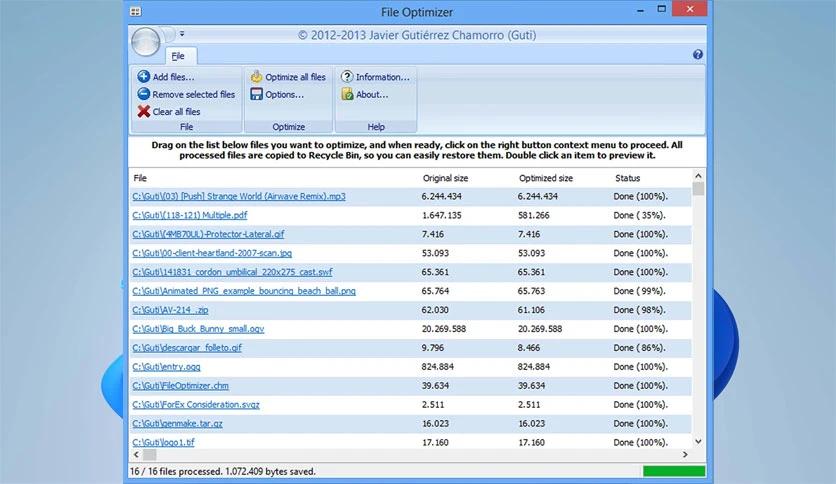Open the Big_Buck_Bunny_small.ogv link
Viewport: 836px width, 484px height.
pyautogui.click(x=198, y=329)
